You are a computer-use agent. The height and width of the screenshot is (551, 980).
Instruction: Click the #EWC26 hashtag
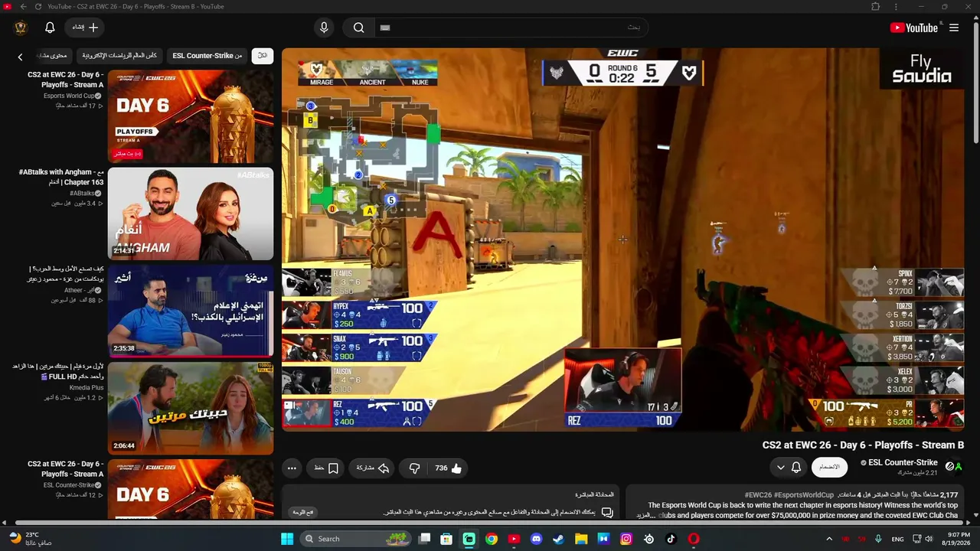point(758,495)
